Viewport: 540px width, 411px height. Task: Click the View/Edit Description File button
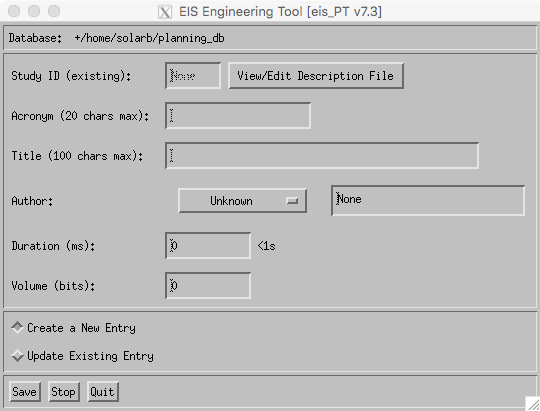pyautogui.click(x=316, y=76)
